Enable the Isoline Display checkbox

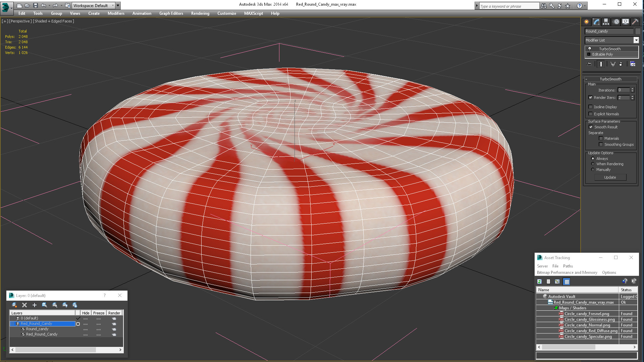point(590,107)
